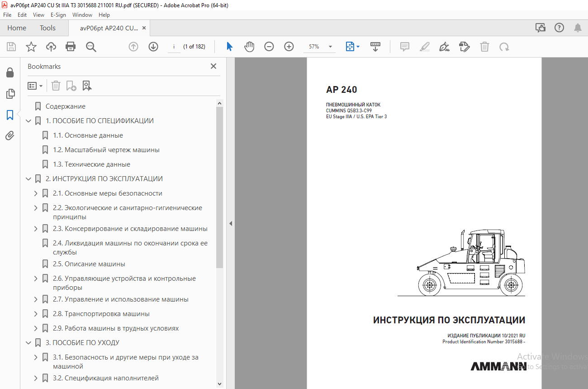Click the upload to cloud icon
Viewport: 588px width, 389px height.
point(51,47)
